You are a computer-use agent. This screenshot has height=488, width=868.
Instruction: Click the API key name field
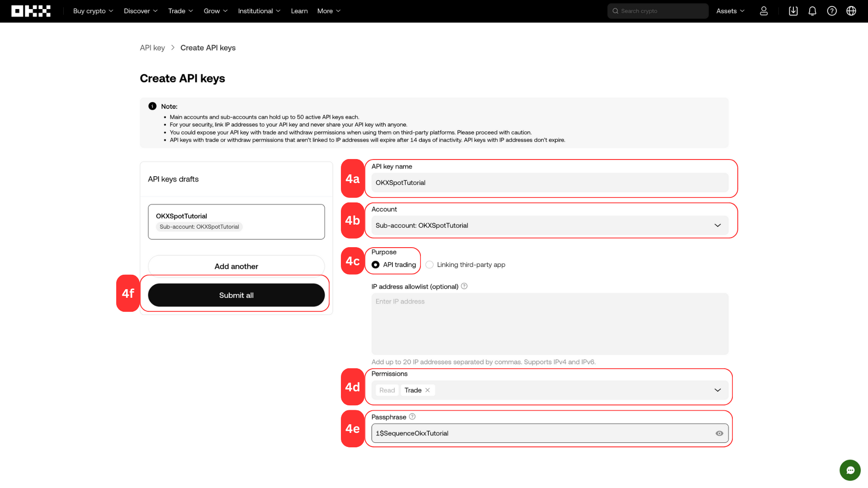[x=550, y=183]
